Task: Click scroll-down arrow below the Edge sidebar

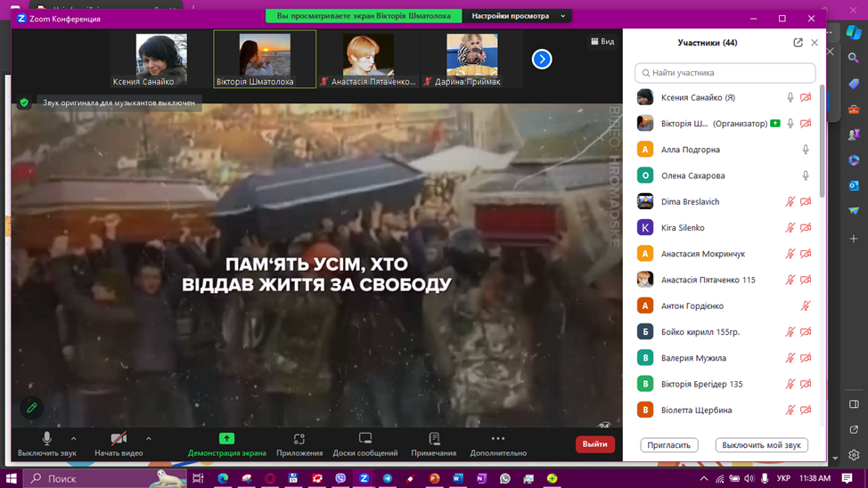Action: (835, 458)
